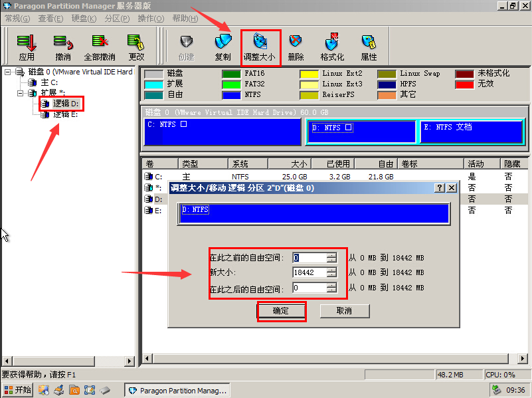Viewport: 532px width, 398px height.
Task: Select logical D: icon in tree
Action: [45, 104]
